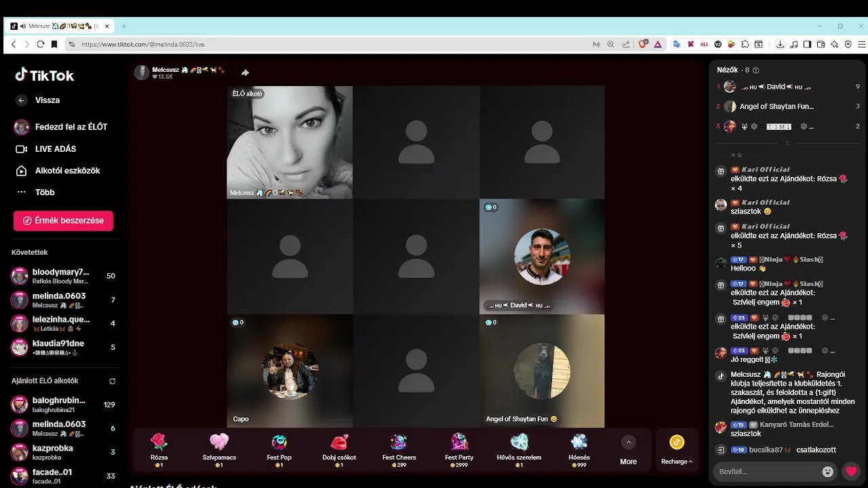Close the Melcsusz TikTok tab

pyautogui.click(x=107, y=26)
